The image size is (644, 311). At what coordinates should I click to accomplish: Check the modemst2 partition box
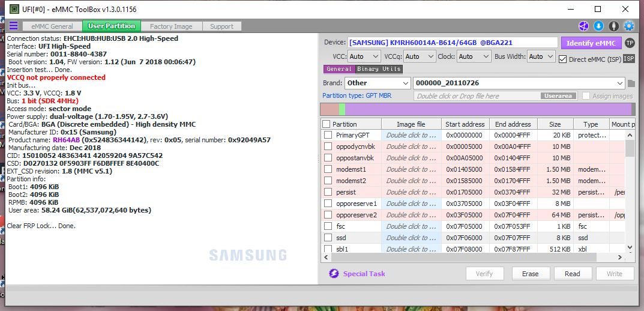[328, 180]
